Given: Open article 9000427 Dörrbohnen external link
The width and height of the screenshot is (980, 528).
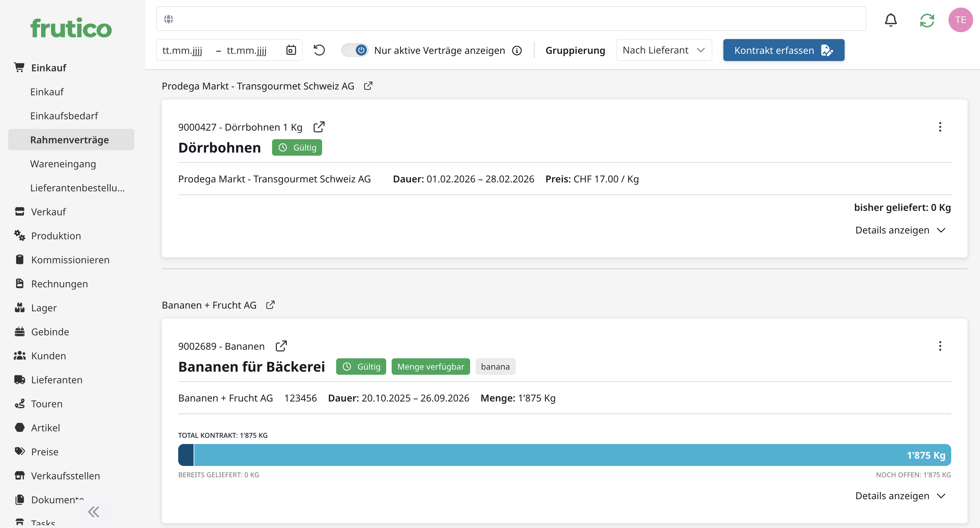Looking at the screenshot, I should (319, 127).
